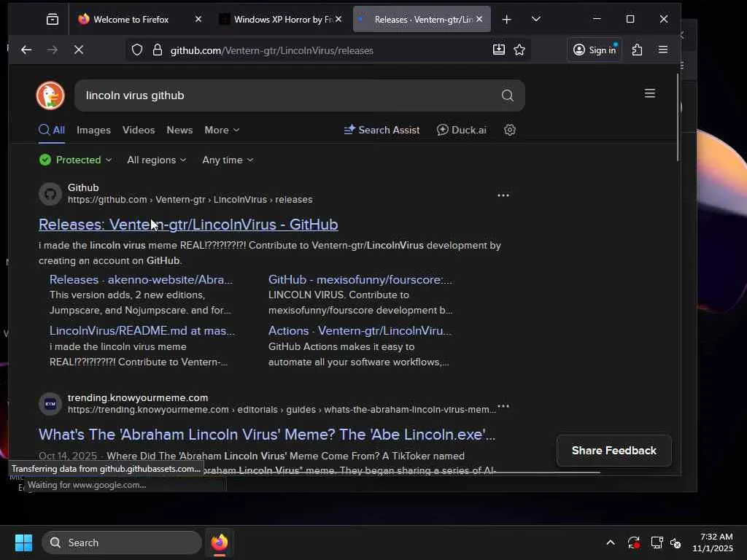Viewport: 747px width, 560px height.
Task: Expand the More search categories menu
Action: click(x=222, y=130)
